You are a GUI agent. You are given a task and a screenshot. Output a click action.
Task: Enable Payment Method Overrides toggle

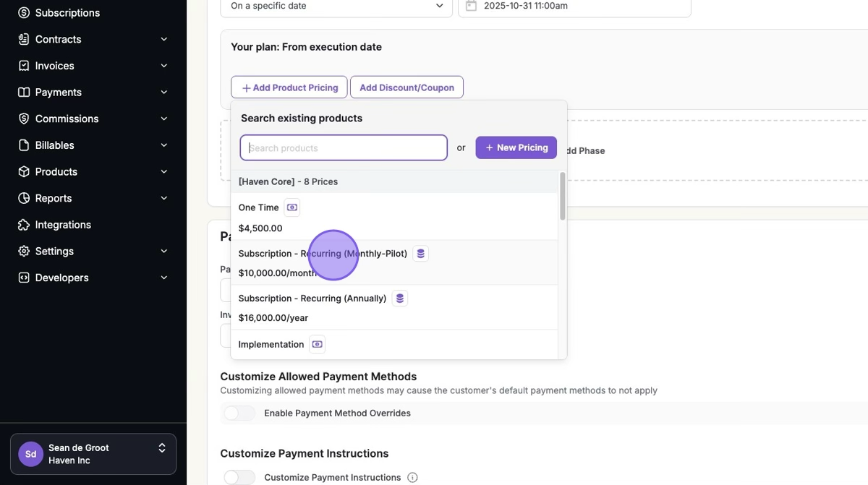click(239, 413)
